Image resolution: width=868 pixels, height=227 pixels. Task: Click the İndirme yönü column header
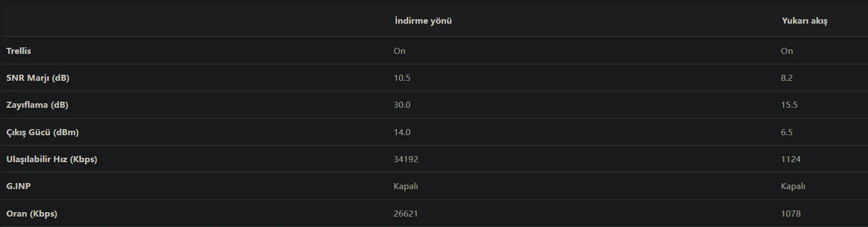coord(423,21)
